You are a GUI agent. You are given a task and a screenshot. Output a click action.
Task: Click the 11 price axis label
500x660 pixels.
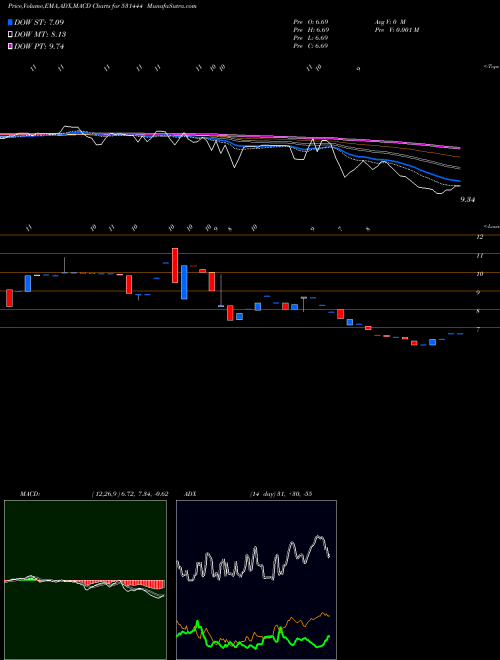[x=479, y=255]
